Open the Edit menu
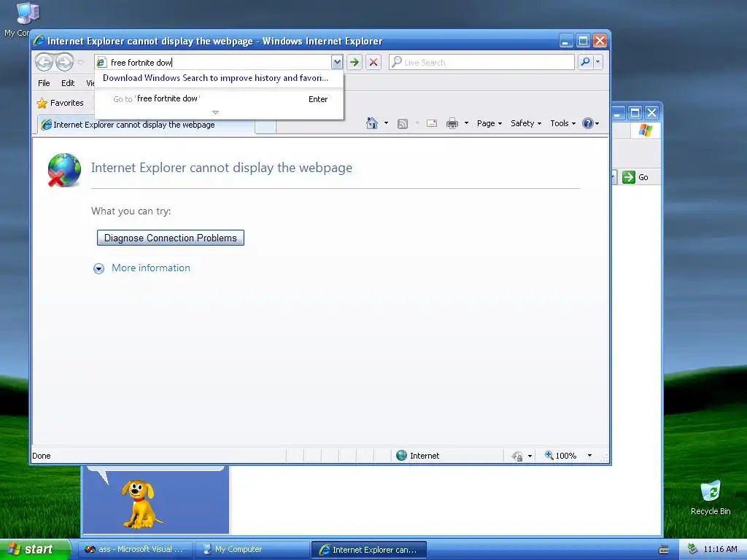The width and height of the screenshot is (747, 560). click(x=68, y=83)
